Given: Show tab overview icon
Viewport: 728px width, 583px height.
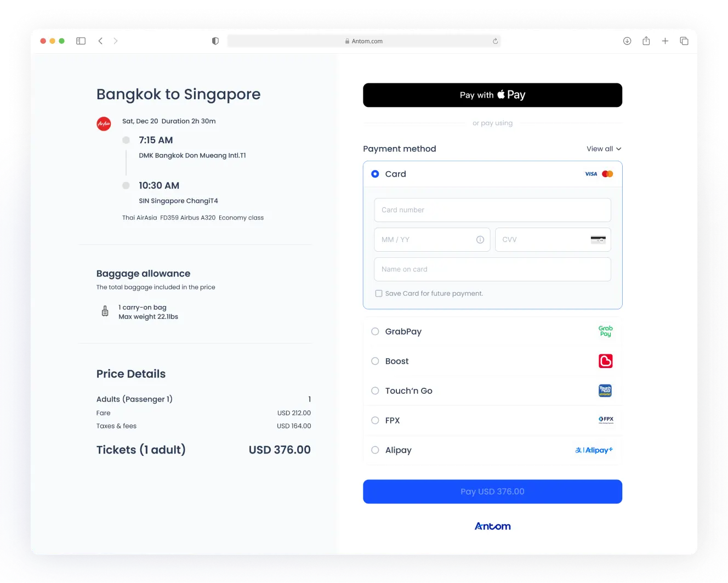Looking at the screenshot, I should [x=684, y=41].
